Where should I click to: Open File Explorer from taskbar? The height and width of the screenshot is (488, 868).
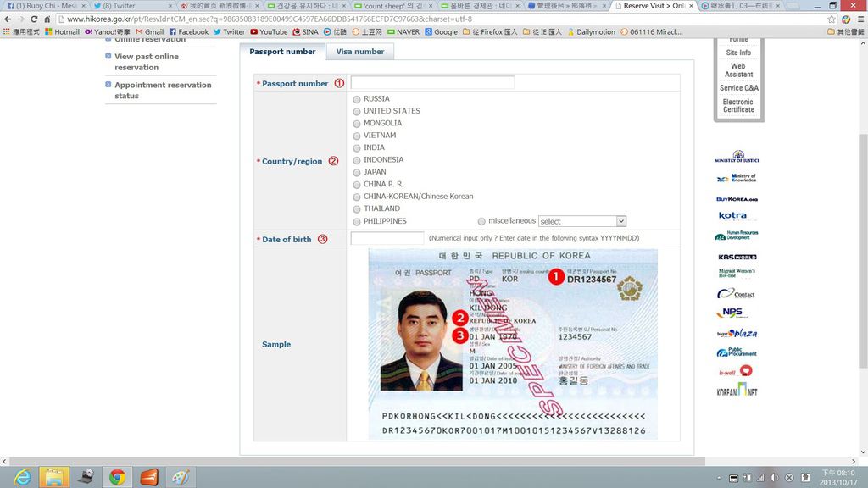(x=53, y=477)
